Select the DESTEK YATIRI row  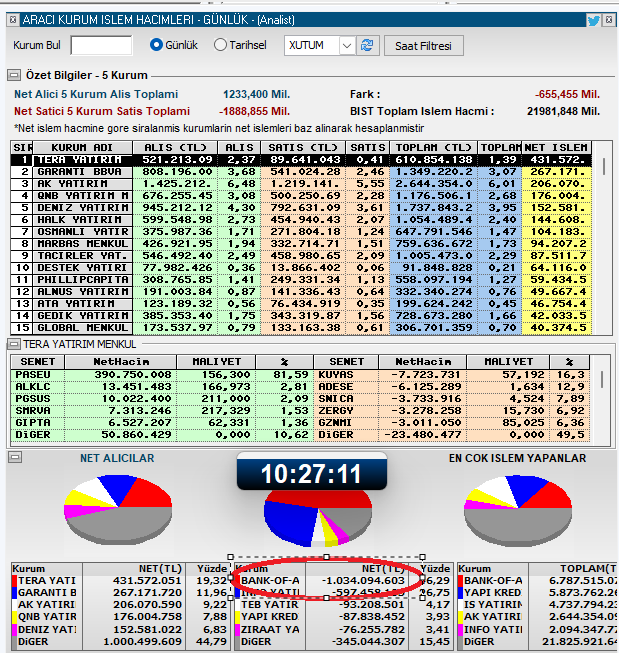[x=301, y=268]
